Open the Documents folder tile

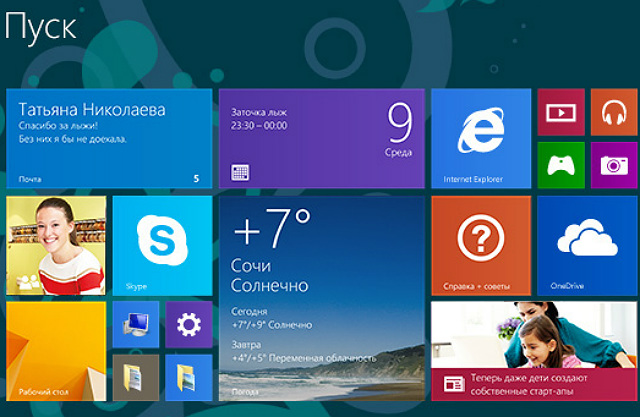pos(136,378)
